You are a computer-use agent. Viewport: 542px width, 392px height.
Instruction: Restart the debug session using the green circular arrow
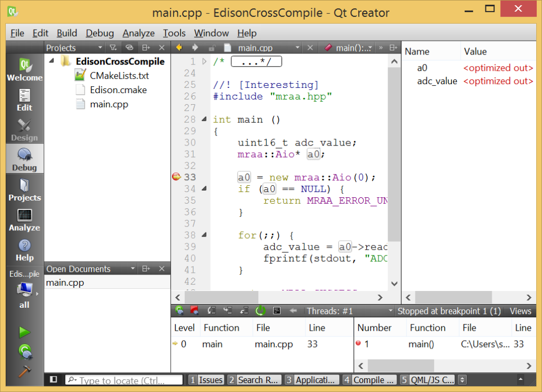click(x=260, y=311)
